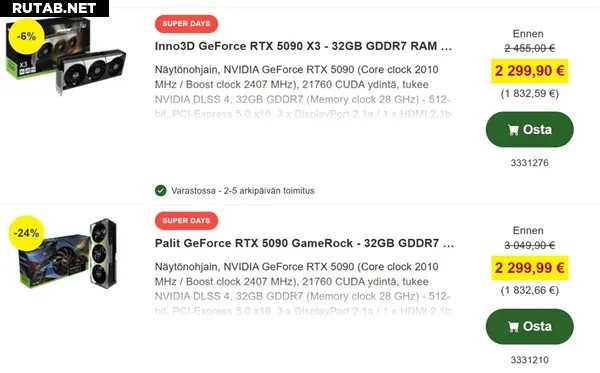Click the Palit product description text
Viewport: 600px width, 373px height.
(x=303, y=289)
